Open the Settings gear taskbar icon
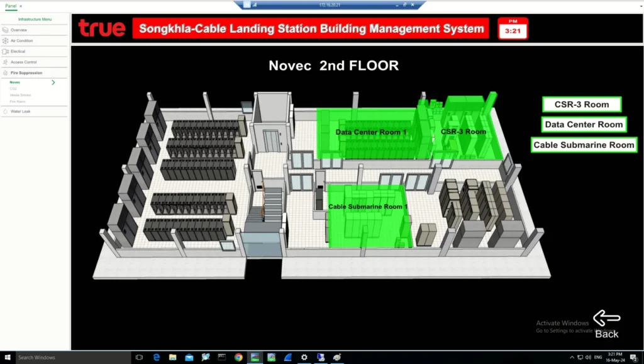644x364 pixels. (x=304, y=358)
